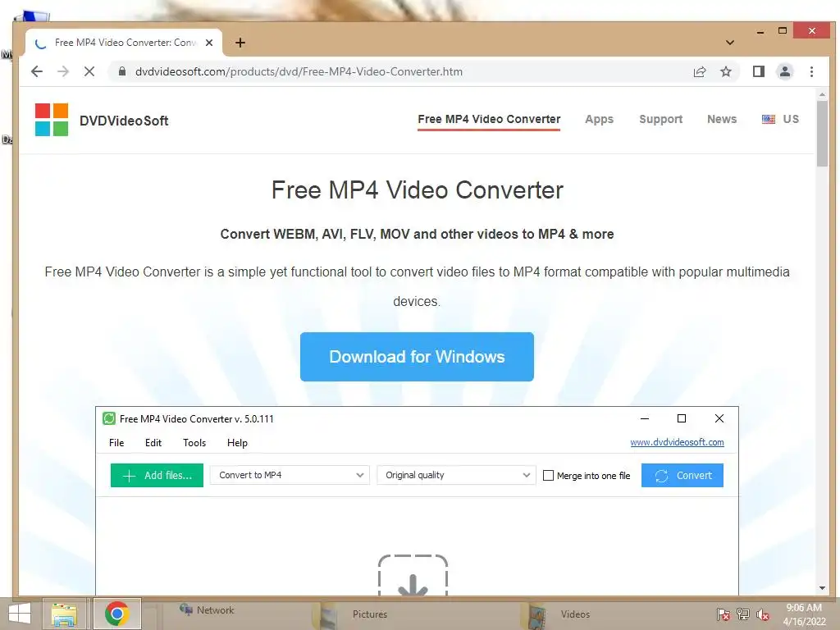This screenshot has height=630, width=840.
Task: Follow the www.dvdvideosoft.com link
Action: click(677, 442)
